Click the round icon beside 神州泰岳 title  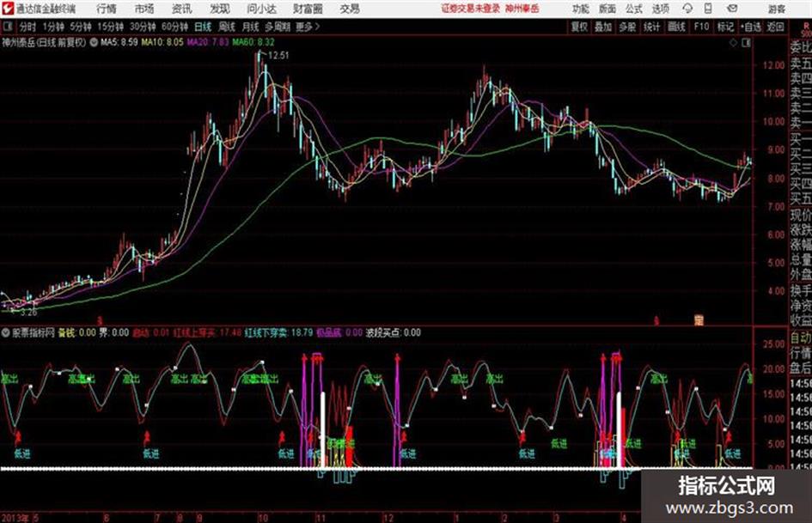click(93, 42)
